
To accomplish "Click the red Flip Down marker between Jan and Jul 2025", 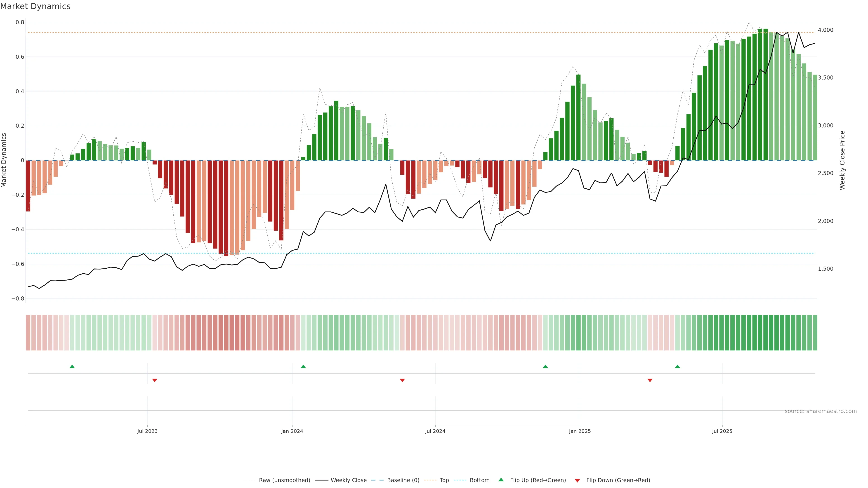I will (650, 380).
